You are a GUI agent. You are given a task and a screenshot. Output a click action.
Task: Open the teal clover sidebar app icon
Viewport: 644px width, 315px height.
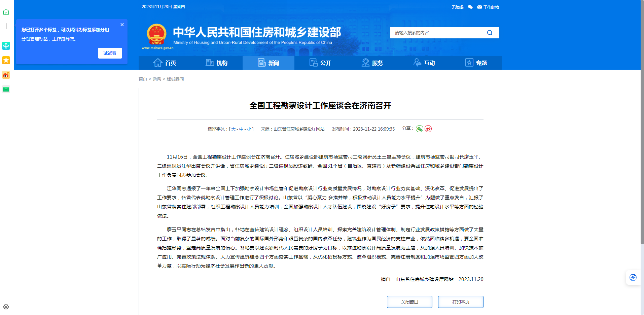tap(6, 46)
